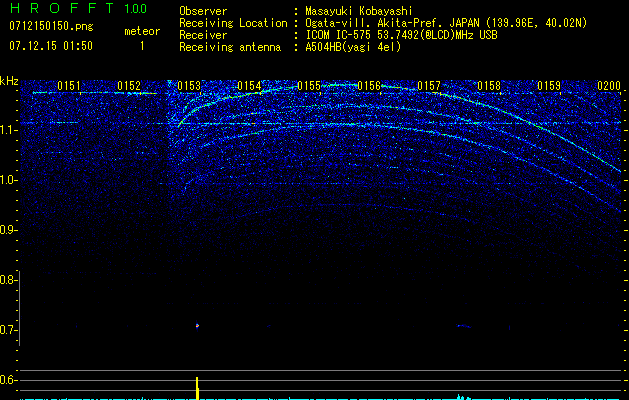Click the 0154 time marker
Screen dimensions: 629x400
[249, 86]
